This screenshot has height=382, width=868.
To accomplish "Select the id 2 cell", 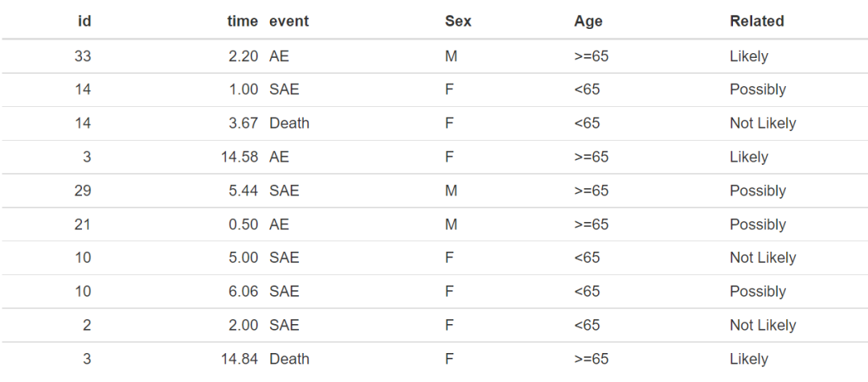I will [87, 326].
